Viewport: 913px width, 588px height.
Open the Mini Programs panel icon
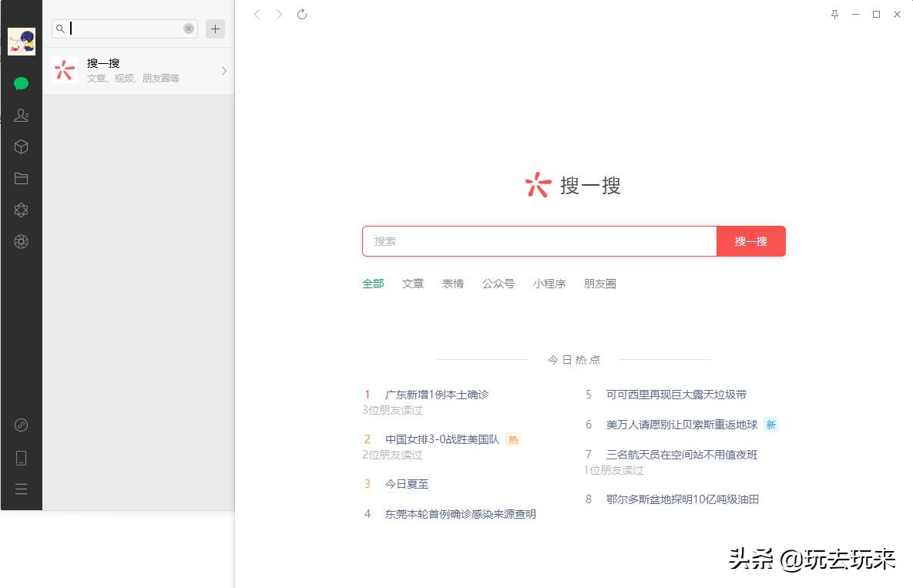21,425
